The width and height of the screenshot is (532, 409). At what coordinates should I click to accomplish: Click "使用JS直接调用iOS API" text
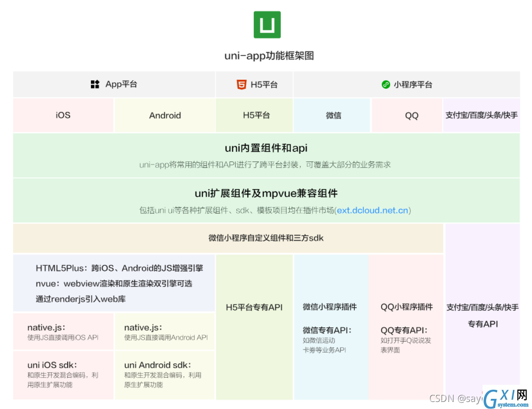[x=63, y=337]
